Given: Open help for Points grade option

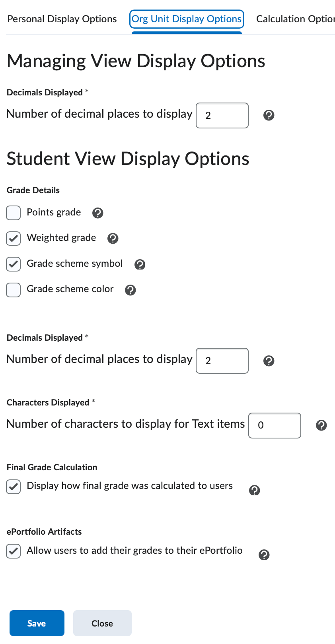Looking at the screenshot, I should tap(98, 213).
